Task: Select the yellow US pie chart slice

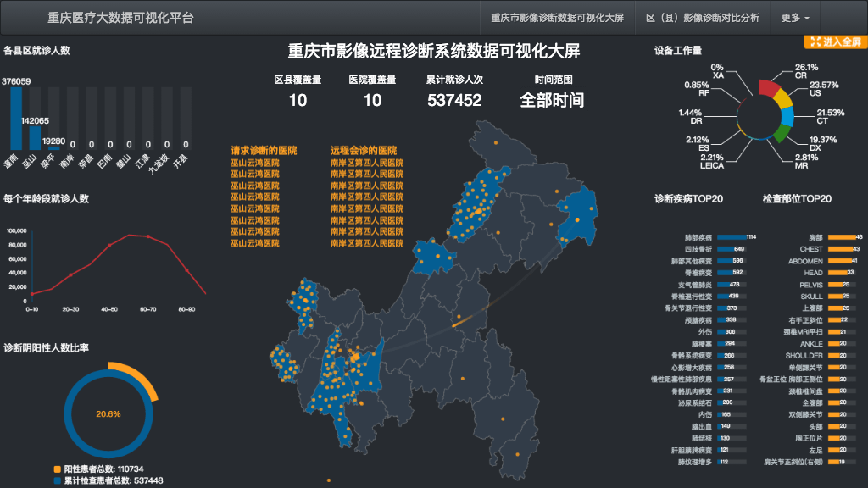Action: [x=784, y=97]
